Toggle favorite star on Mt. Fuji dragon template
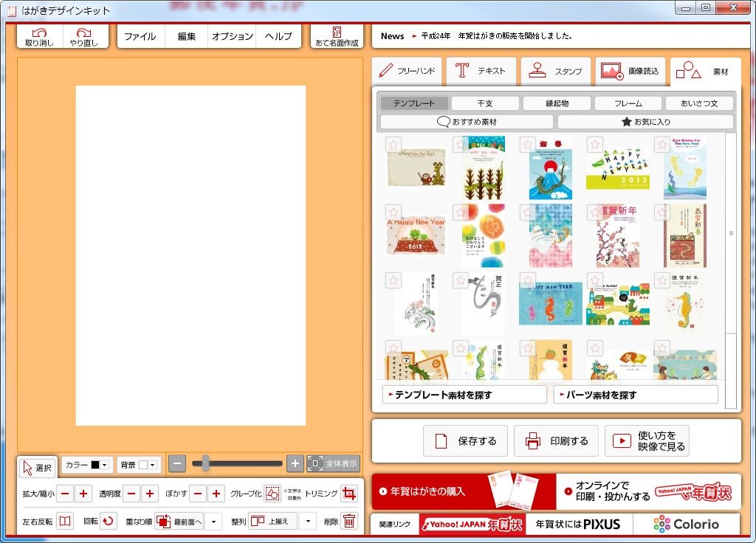756x543 pixels. [528, 145]
